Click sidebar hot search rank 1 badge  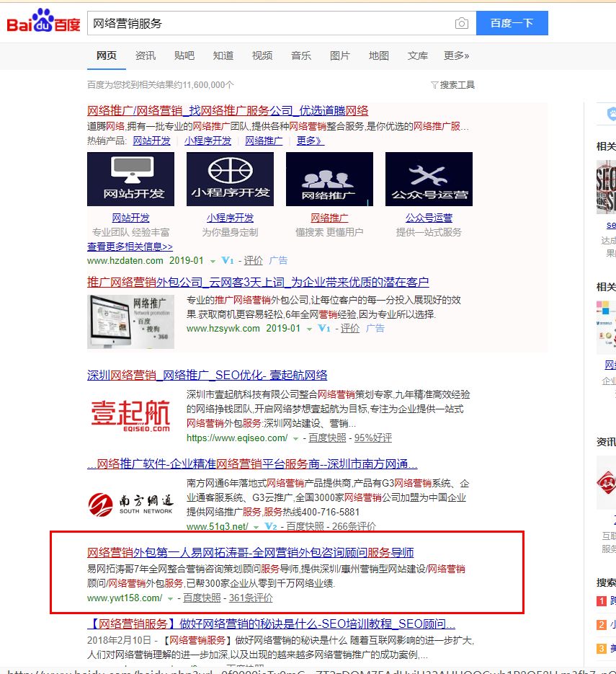click(602, 601)
